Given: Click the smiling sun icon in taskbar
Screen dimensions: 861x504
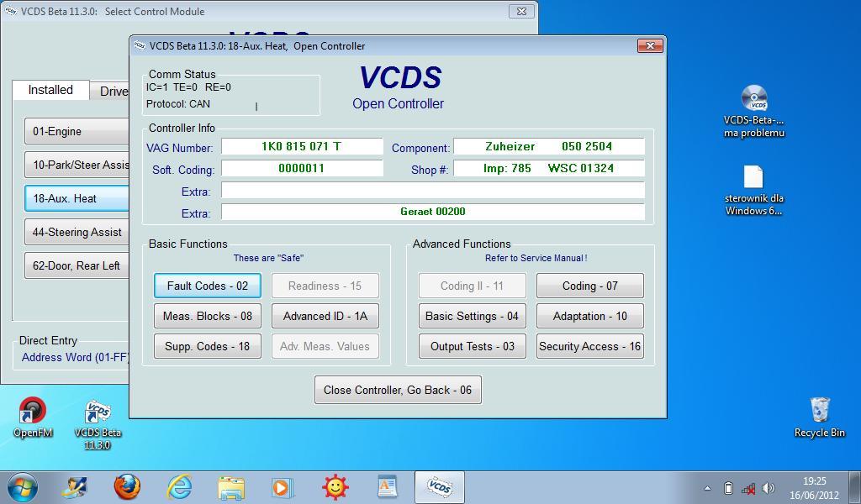Looking at the screenshot, I should (335, 487).
